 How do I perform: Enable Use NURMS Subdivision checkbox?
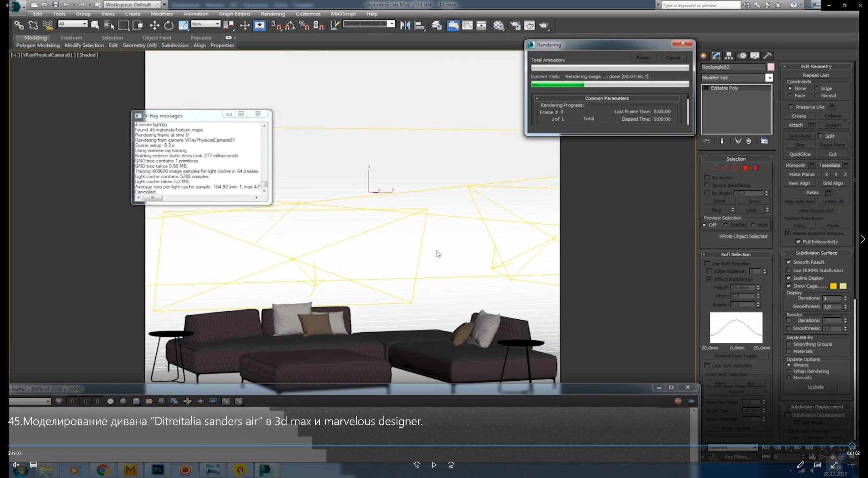point(789,270)
